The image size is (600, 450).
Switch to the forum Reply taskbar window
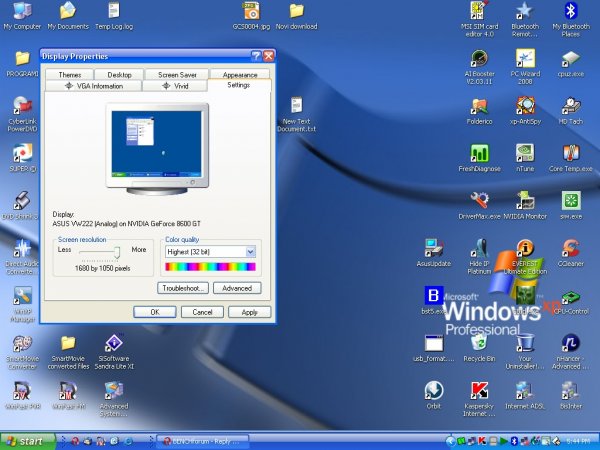(x=203, y=441)
